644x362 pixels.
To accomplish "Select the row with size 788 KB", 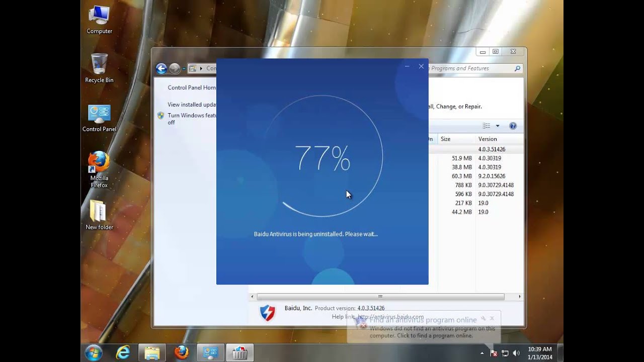I will click(463, 185).
